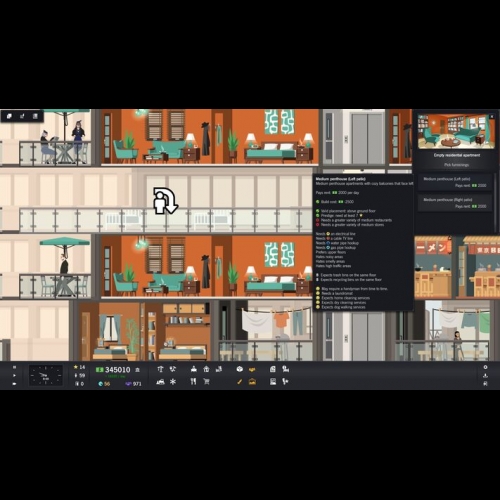Click the normal-speed play arrow
The height and width of the screenshot is (500, 500).
[x=14, y=375]
